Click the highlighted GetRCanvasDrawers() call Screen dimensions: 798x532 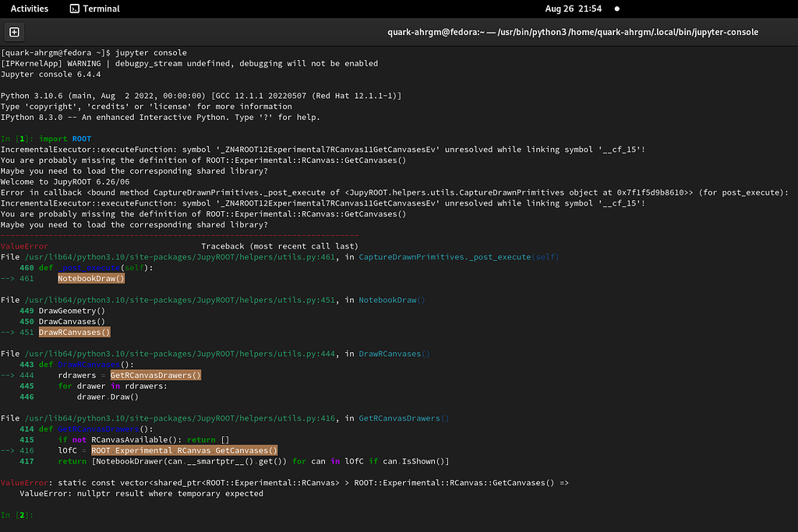click(154, 375)
